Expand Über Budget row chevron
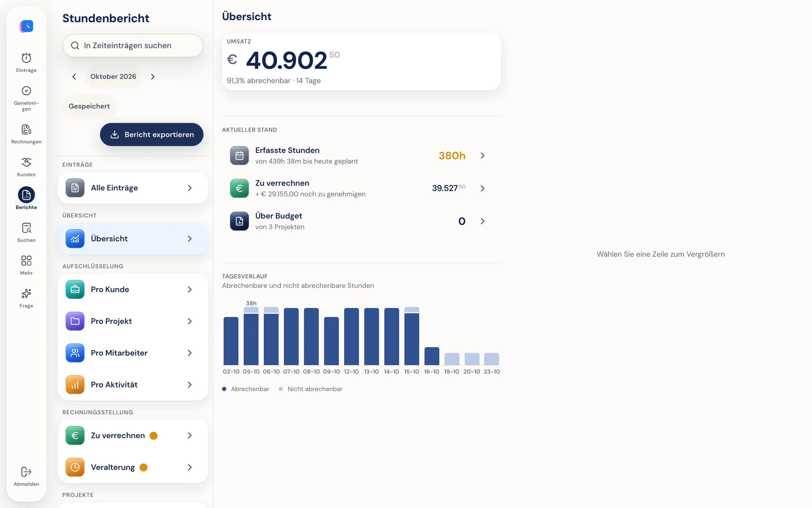812x508 pixels. (482, 221)
